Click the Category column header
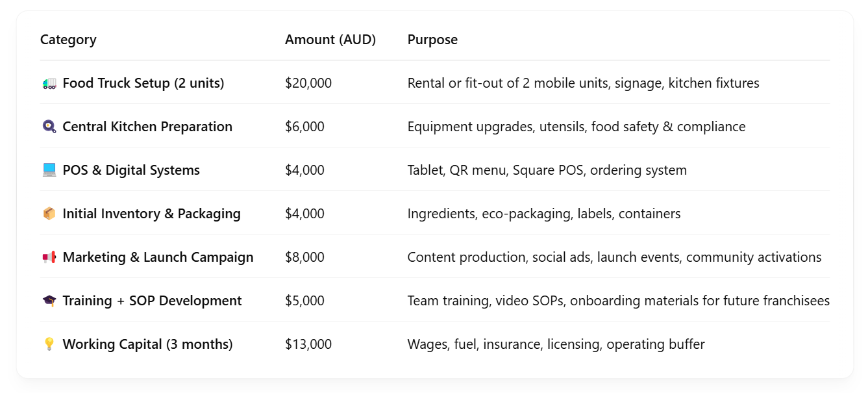The height and width of the screenshot is (393, 868). (68, 40)
